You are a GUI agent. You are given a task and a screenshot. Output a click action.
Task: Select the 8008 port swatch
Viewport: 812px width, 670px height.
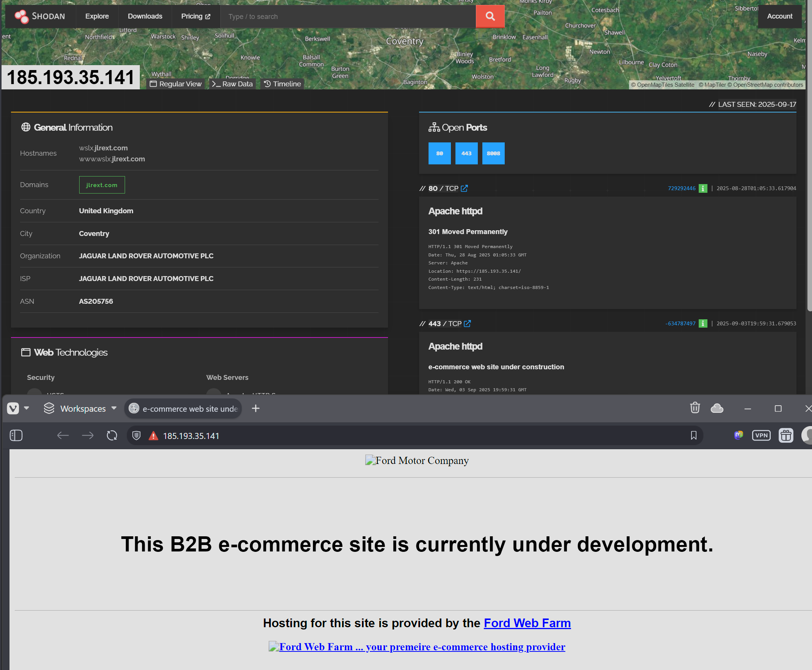(x=493, y=153)
